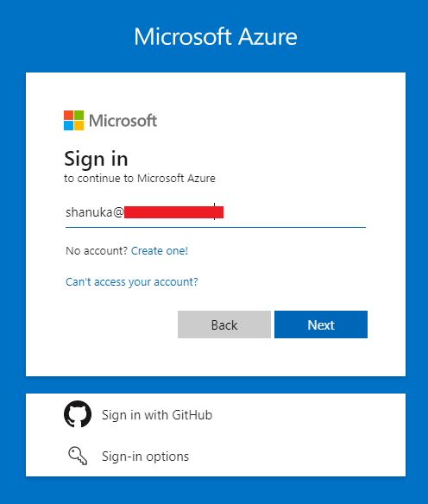Click the 'No account?' text
Image resolution: width=428 pixels, height=504 pixels.
click(97, 251)
